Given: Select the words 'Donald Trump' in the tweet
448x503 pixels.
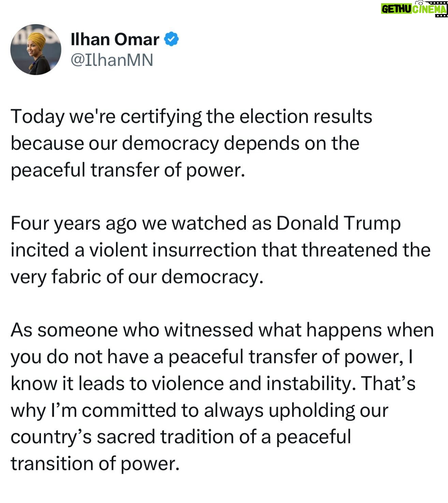Looking at the screenshot, I should pyautogui.click(x=338, y=224).
